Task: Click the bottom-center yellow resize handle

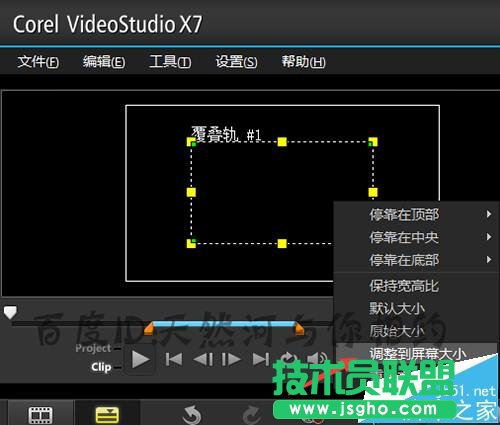Action: coord(282,243)
